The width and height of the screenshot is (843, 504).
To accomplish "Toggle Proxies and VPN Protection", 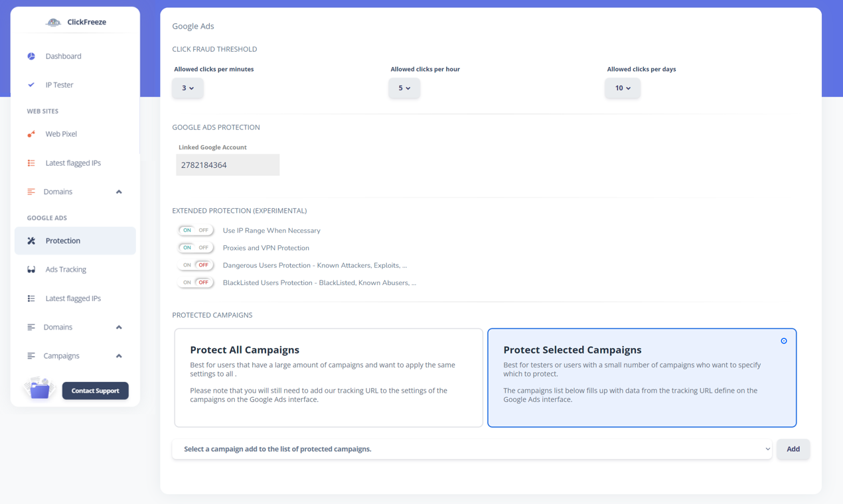I will point(196,248).
